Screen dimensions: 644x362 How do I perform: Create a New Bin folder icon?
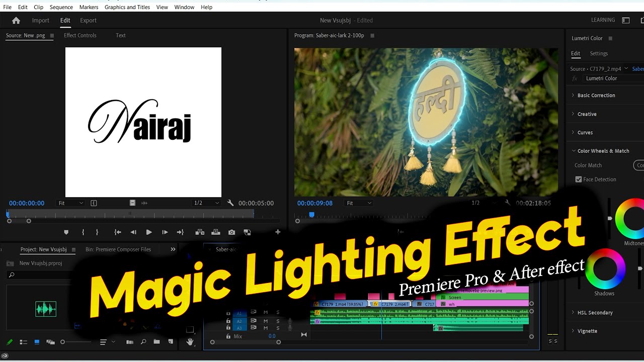(157, 342)
